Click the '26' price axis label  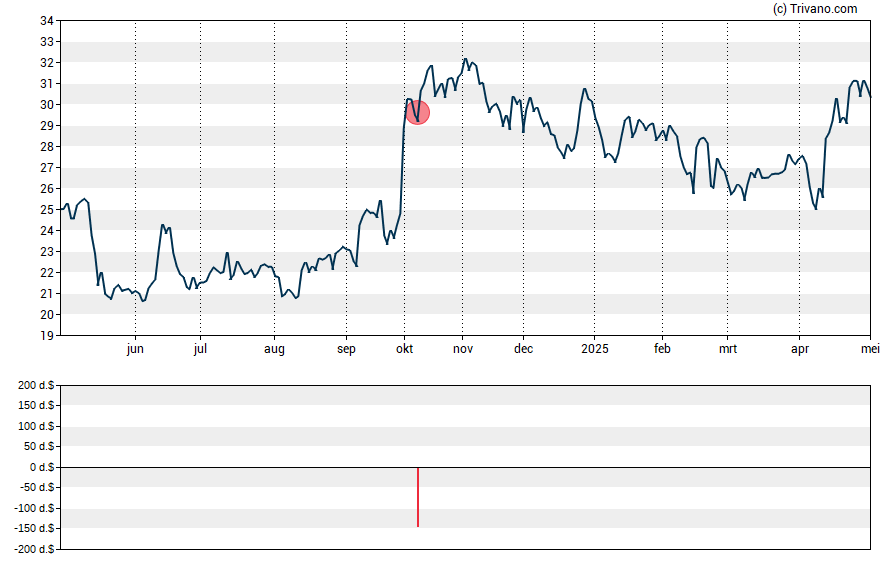click(x=46, y=189)
